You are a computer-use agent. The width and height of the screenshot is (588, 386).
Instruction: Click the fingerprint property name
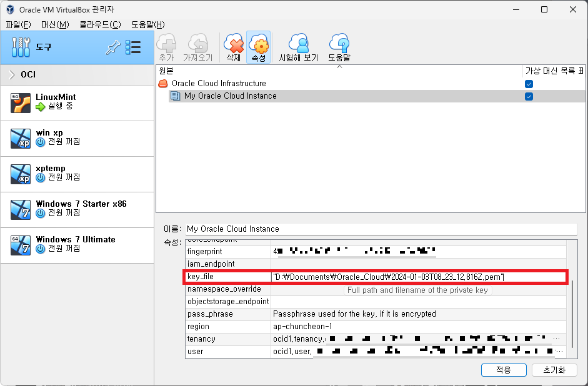tap(205, 252)
